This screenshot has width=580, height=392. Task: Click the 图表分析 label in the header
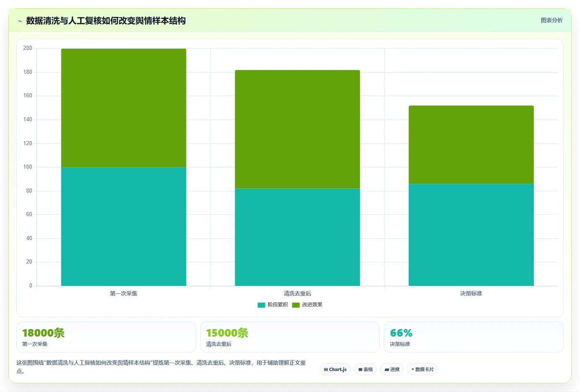click(551, 20)
